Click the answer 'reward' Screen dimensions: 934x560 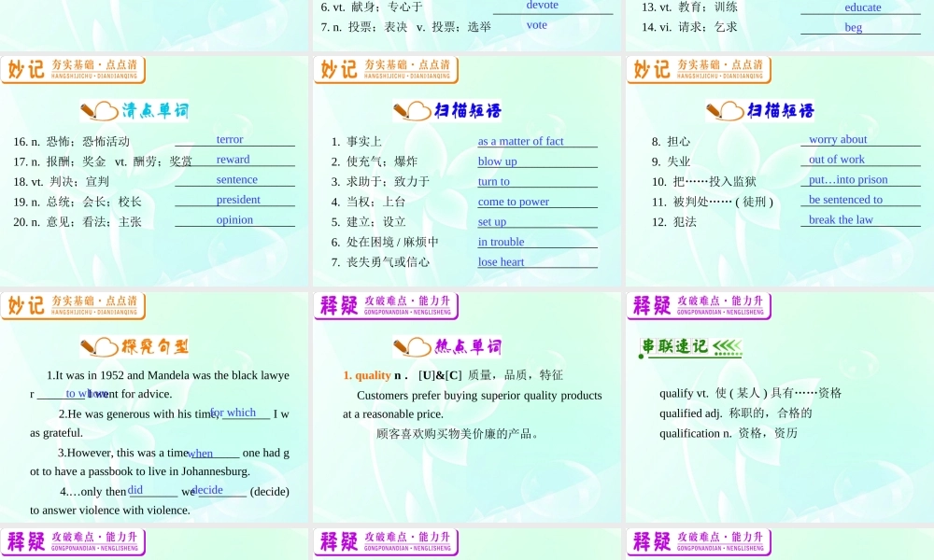pyautogui.click(x=233, y=160)
